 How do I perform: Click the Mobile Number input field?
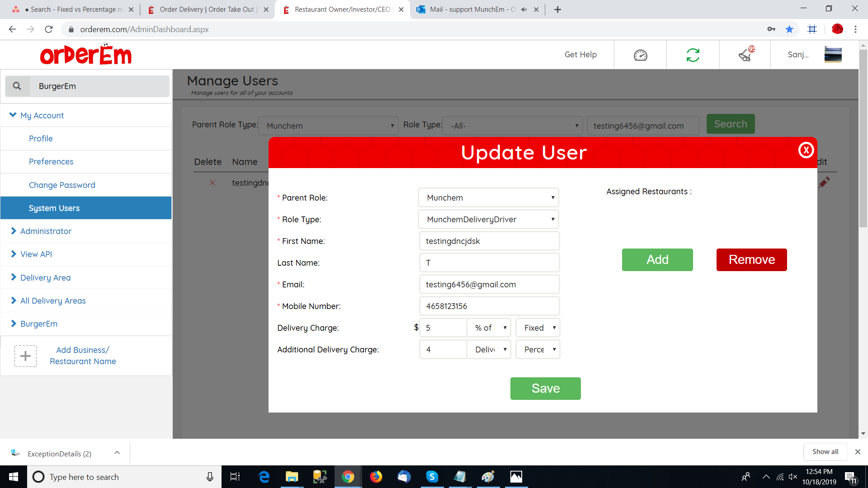coord(489,306)
